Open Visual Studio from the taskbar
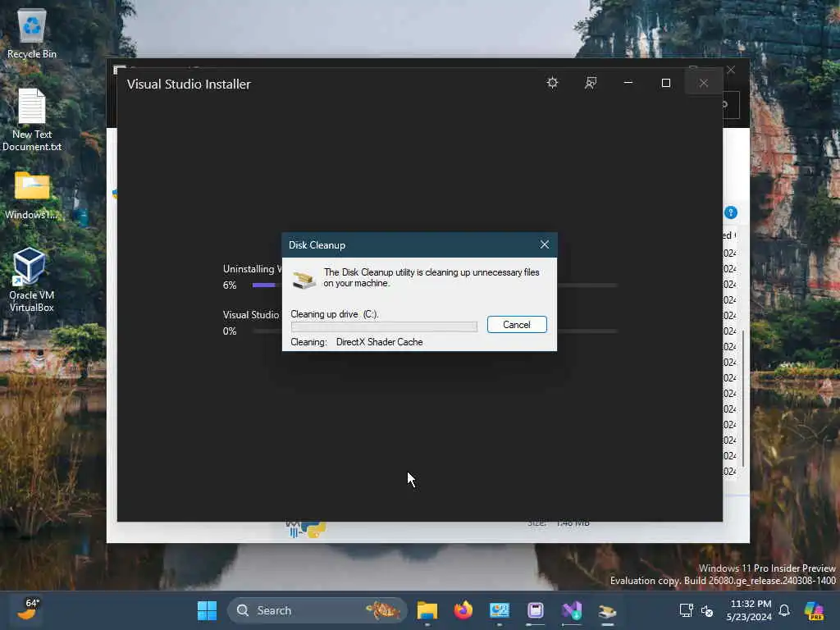The width and height of the screenshot is (840, 630). (x=572, y=610)
